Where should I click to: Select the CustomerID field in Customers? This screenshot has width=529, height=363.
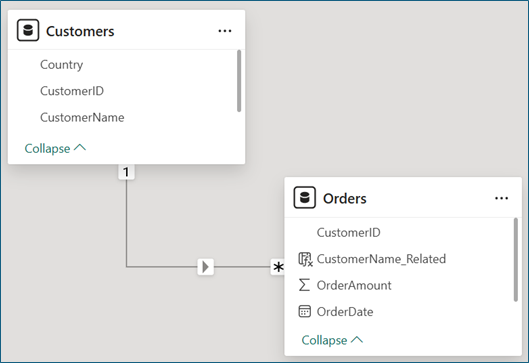[72, 91]
